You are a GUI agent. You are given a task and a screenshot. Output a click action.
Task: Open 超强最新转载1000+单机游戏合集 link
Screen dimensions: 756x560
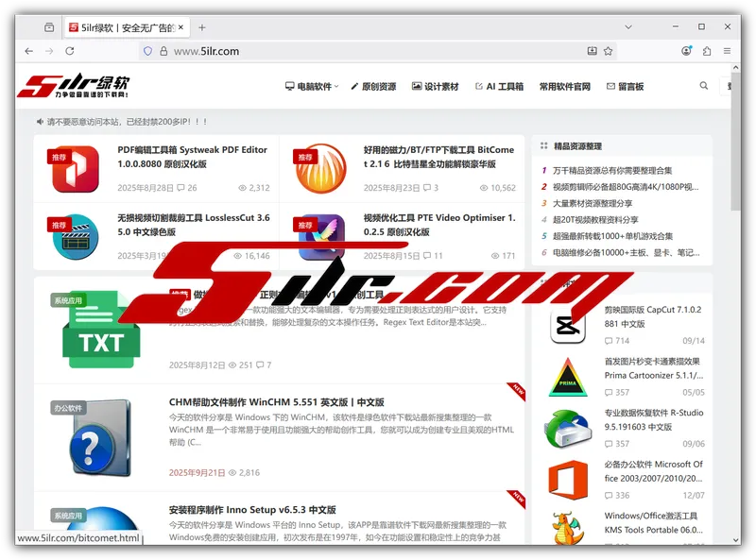[x=612, y=236]
